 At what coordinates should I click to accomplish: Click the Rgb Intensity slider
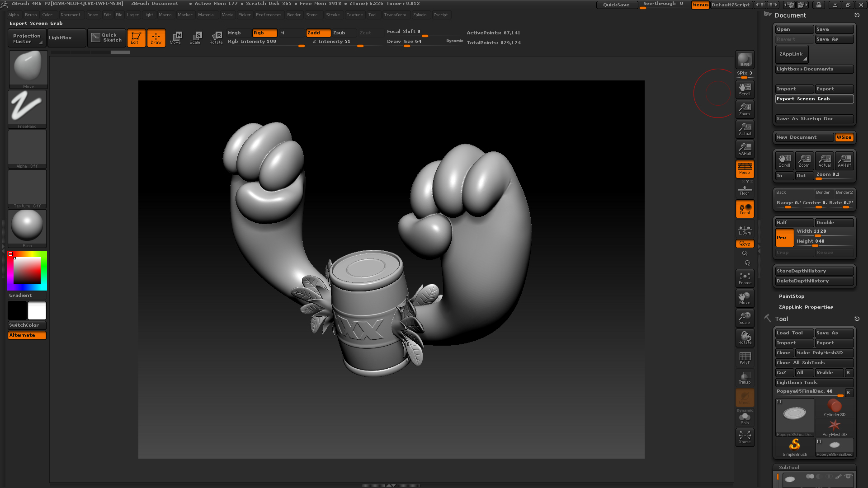266,42
